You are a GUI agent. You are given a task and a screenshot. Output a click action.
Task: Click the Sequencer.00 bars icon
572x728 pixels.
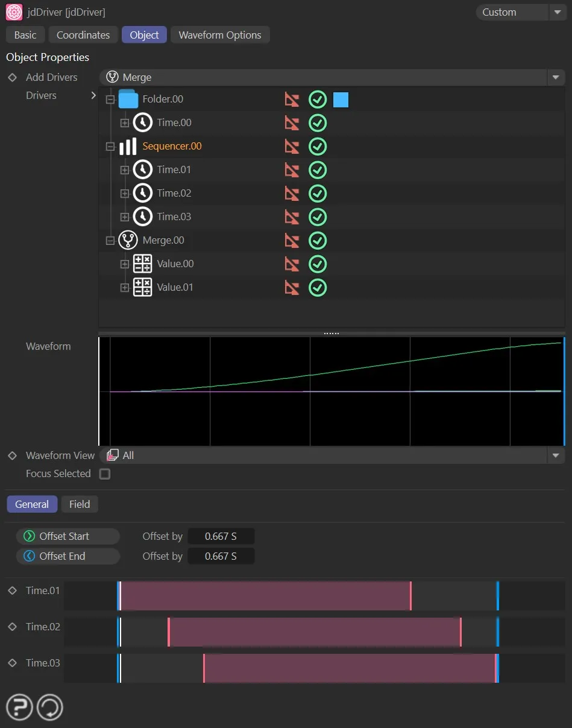(128, 147)
